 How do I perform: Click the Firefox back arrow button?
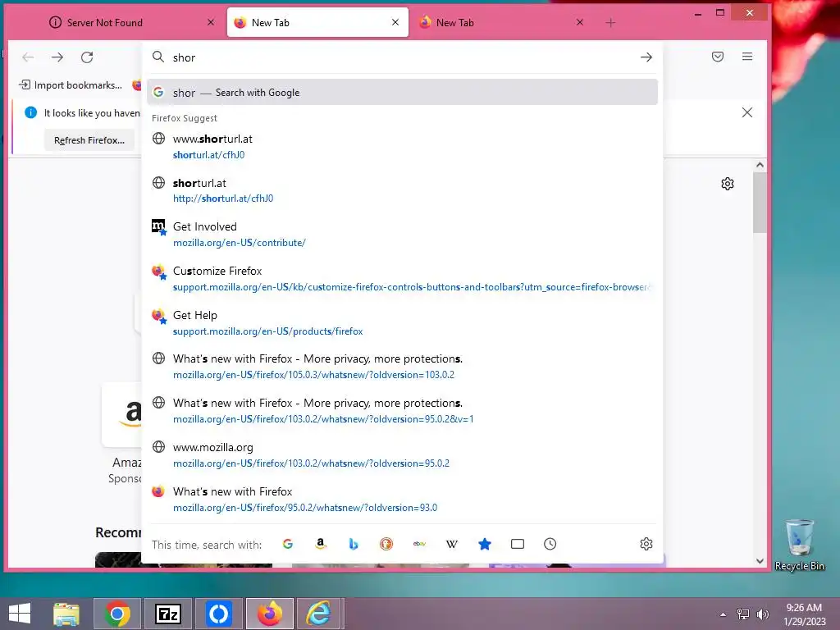click(x=28, y=57)
